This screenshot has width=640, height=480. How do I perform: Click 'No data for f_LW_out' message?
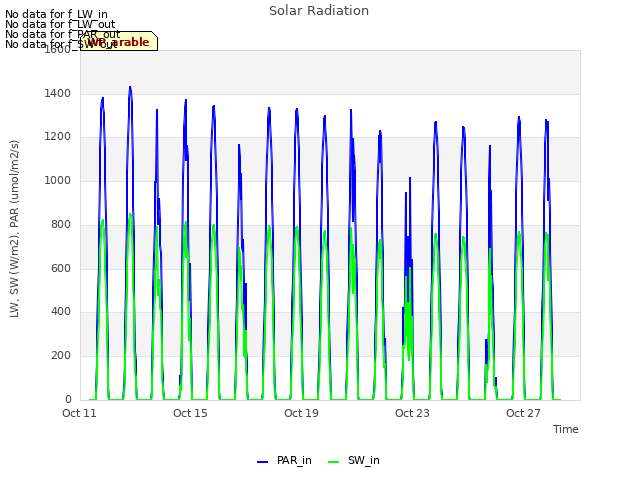coord(60,24)
